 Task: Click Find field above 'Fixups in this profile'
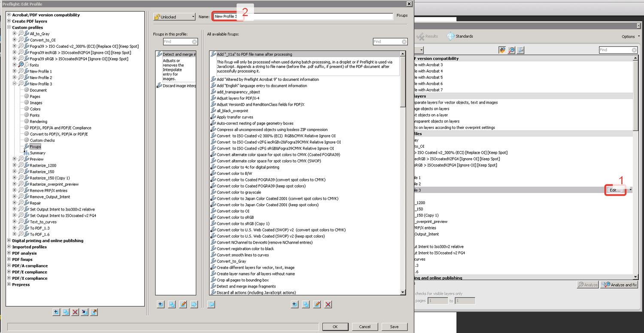point(180,42)
